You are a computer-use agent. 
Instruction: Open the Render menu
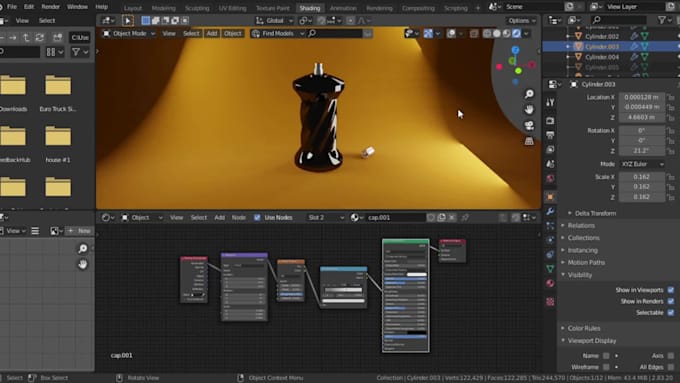click(x=50, y=7)
